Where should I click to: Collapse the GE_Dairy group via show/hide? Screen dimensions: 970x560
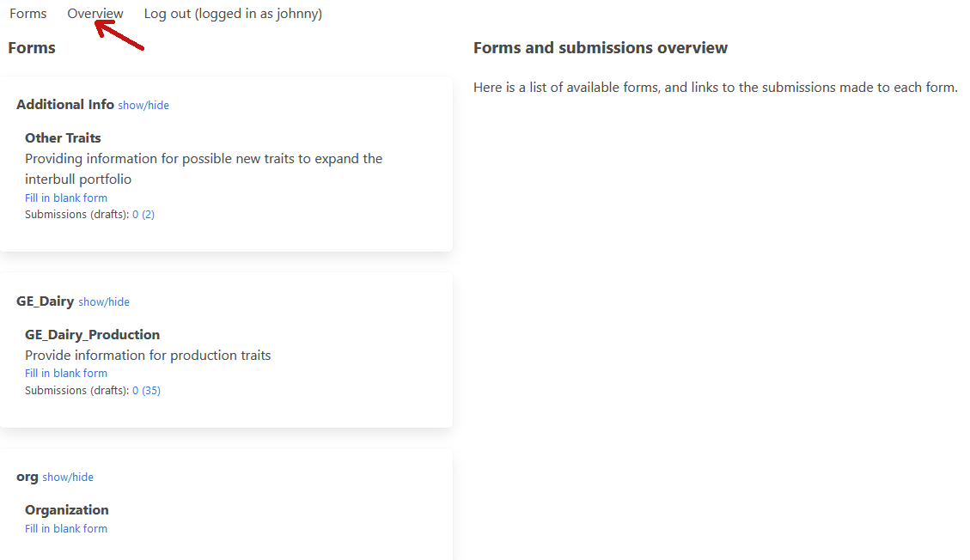click(104, 302)
